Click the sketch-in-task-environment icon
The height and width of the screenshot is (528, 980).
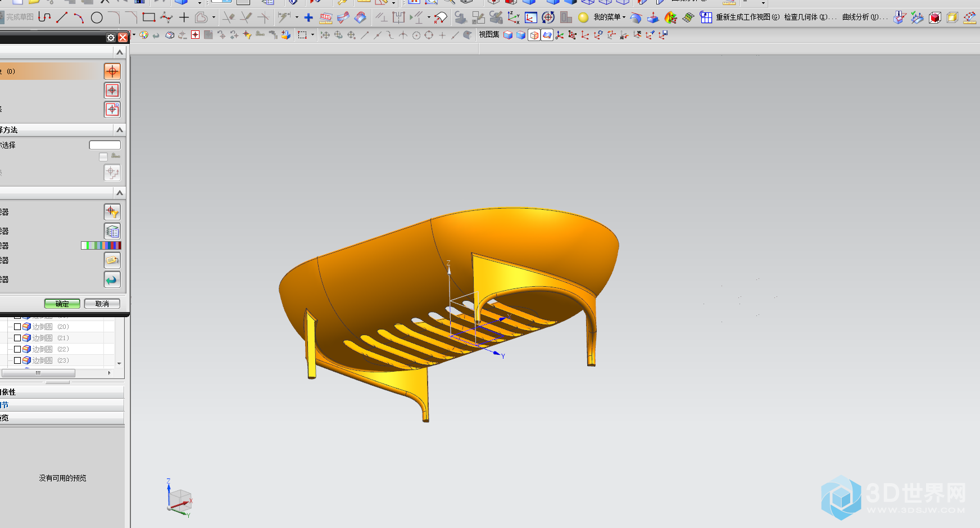click(x=530, y=17)
